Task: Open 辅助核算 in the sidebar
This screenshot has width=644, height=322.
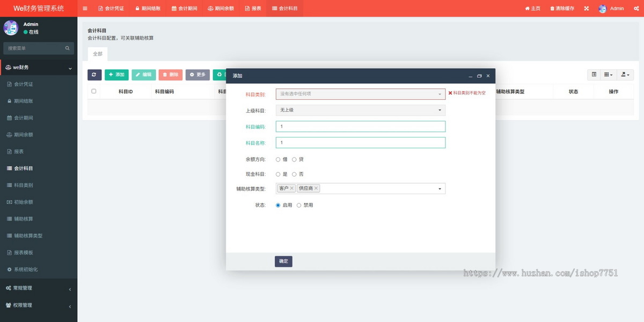Action: coord(39,218)
